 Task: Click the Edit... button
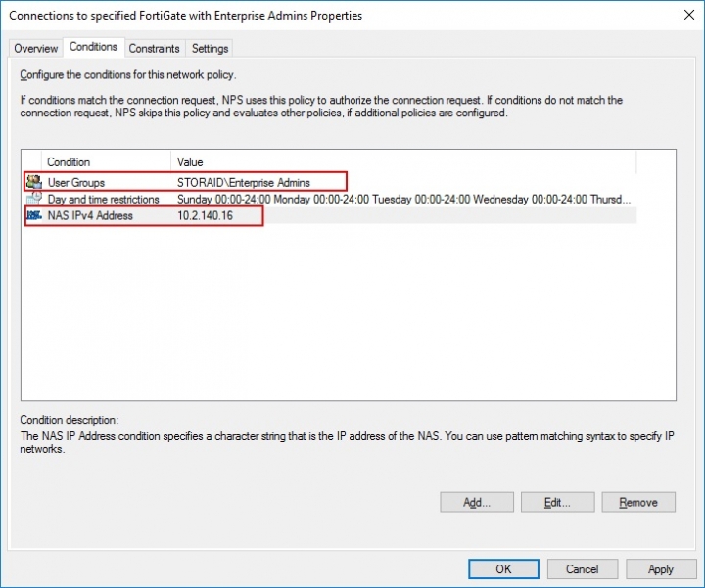point(557,502)
